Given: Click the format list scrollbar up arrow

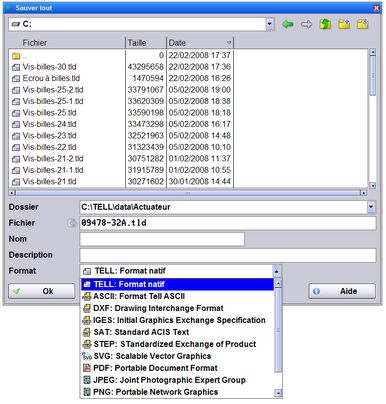Looking at the screenshot, I should coord(278,284).
